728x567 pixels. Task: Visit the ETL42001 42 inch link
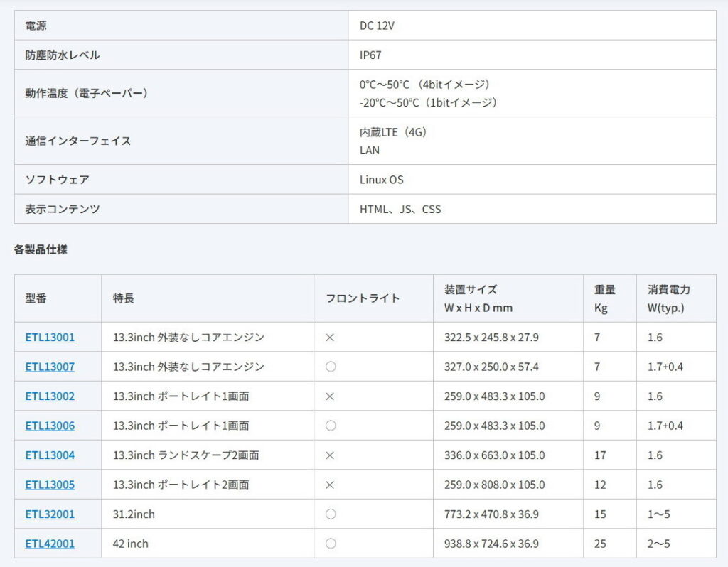point(50,544)
